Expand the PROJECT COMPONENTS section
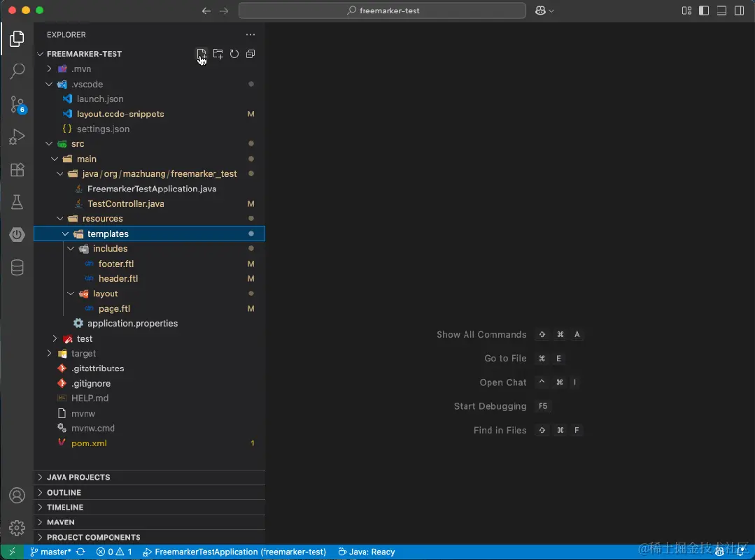 149,538
